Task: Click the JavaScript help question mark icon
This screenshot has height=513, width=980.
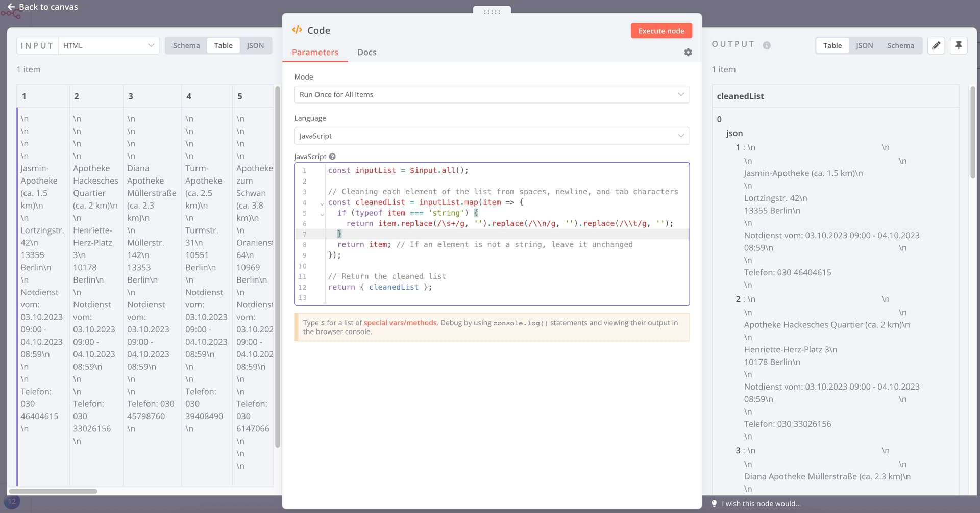Action: pos(332,156)
